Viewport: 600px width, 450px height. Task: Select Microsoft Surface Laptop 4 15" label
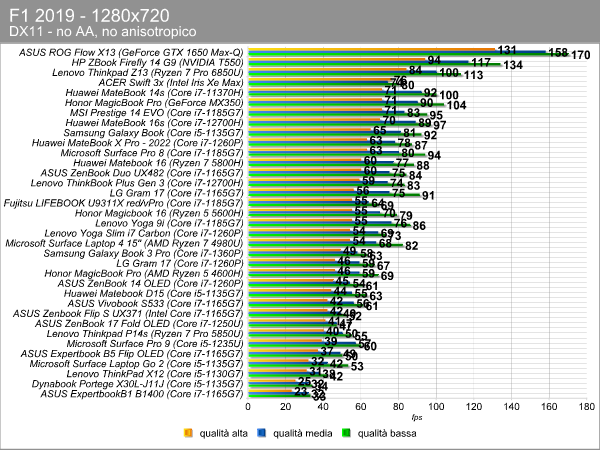point(124,243)
